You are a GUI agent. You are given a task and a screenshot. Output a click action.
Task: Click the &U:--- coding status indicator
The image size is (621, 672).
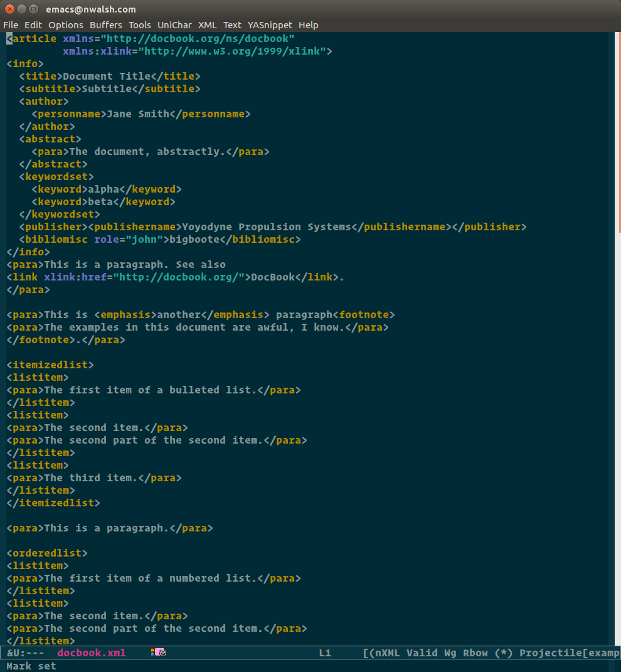point(25,653)
